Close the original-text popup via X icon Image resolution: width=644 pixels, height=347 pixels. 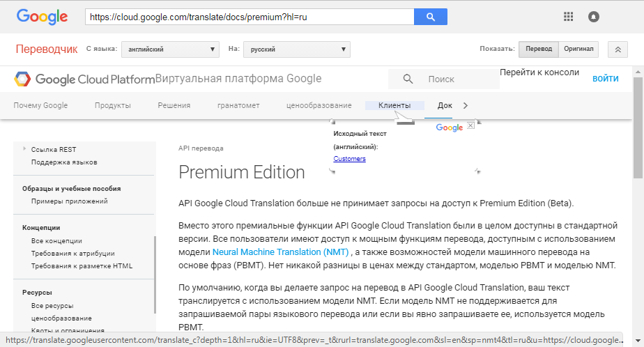click(x=470, y=125)
